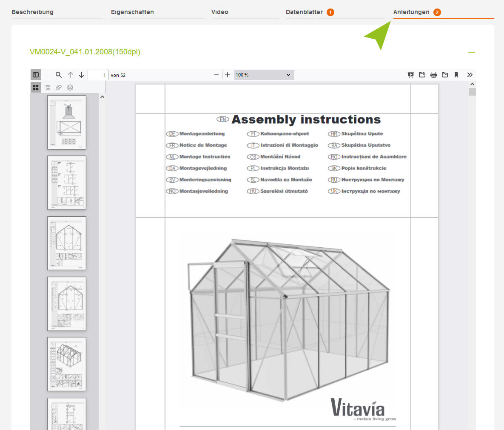Switch to presentation mode
The image size is (504, 430).
[x=411, y=75]
